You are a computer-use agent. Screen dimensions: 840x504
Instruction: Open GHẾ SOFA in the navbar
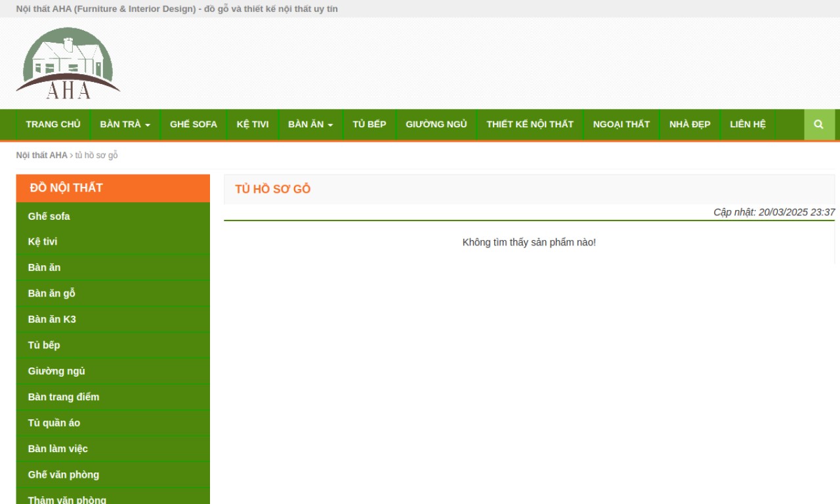pyautogui.click(x=194, y=125)
